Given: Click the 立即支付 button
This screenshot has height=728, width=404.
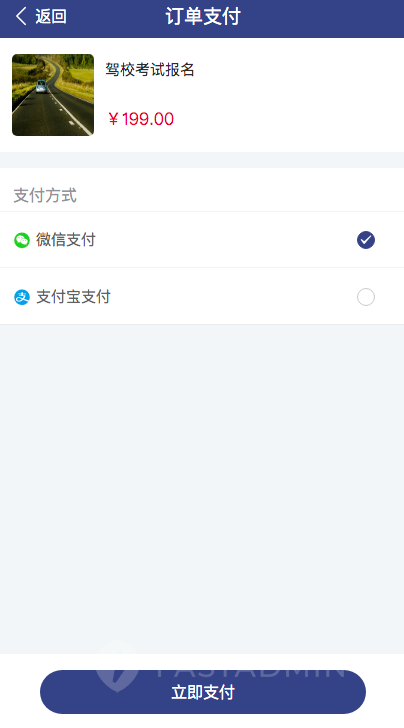Looking at the screenshot, I should point(203,692).
